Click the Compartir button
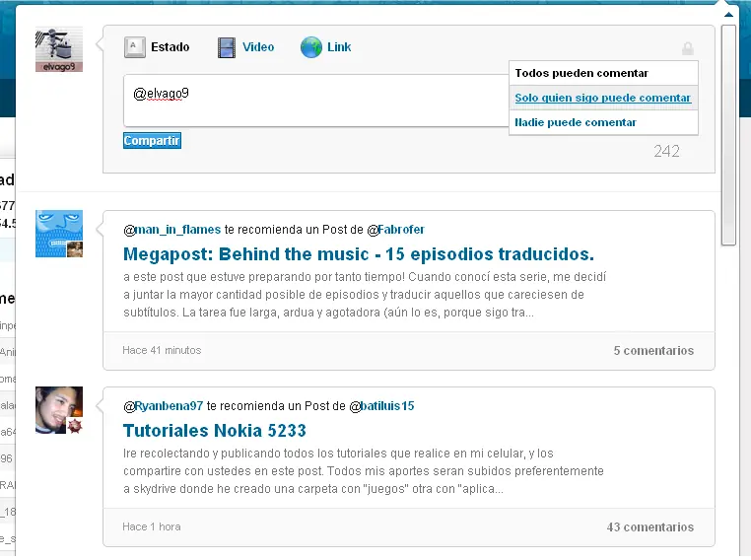751x560 pixels. click(x=152, y=141)
